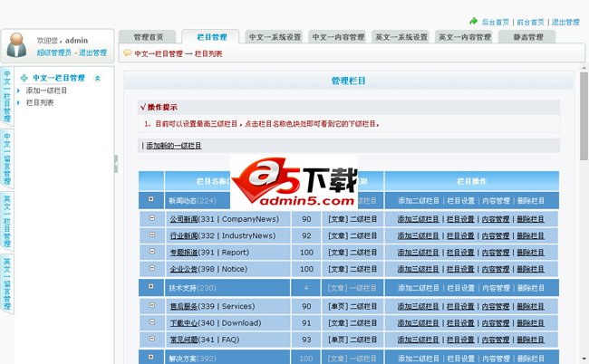This screenshot has height=364, width=589.
Task: Open 常见问题 column name link
Action: (184, 340)
